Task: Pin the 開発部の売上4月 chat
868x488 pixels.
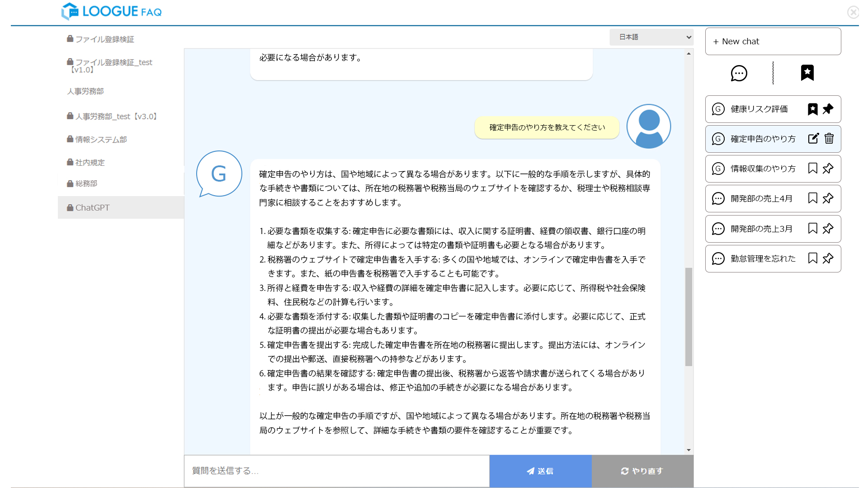Action: tap(828, 198)
